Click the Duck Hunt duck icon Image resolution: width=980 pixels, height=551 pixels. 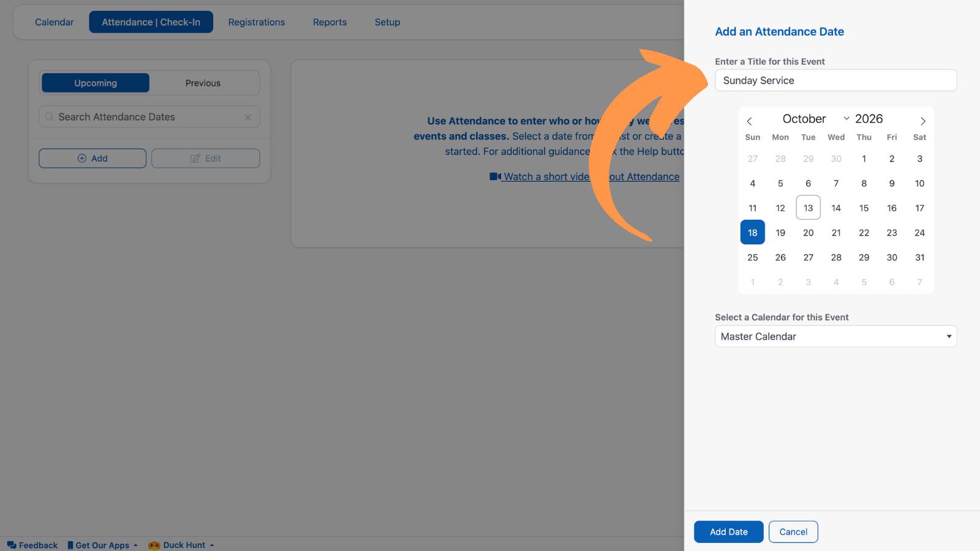154,545
